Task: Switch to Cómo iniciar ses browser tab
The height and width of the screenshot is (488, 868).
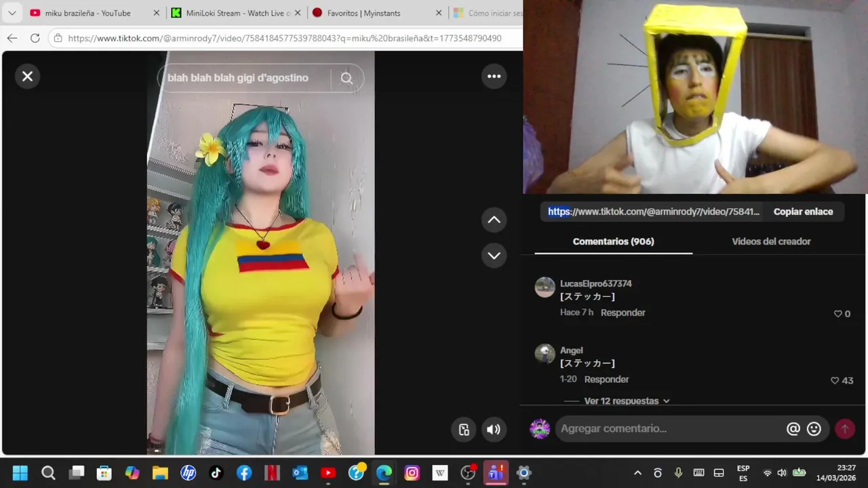Action: tap(487, 13)
